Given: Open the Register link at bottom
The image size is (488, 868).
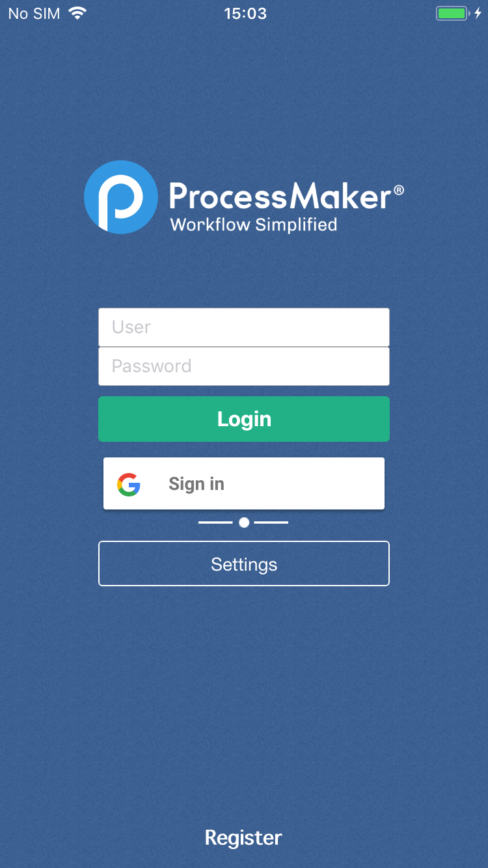Looking at the screenshot, I should (x=243, y=837).
